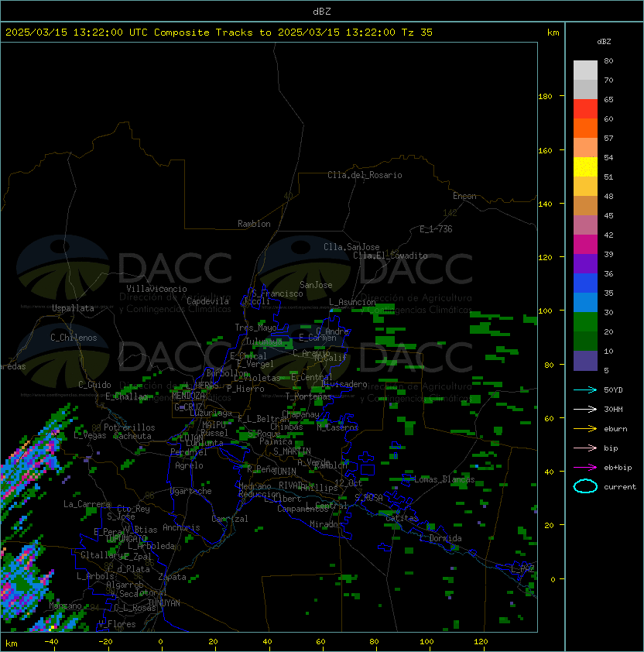Screen dimensions: 644x652
Task: Click the Capdevila map label
Action: pos(207,301)
